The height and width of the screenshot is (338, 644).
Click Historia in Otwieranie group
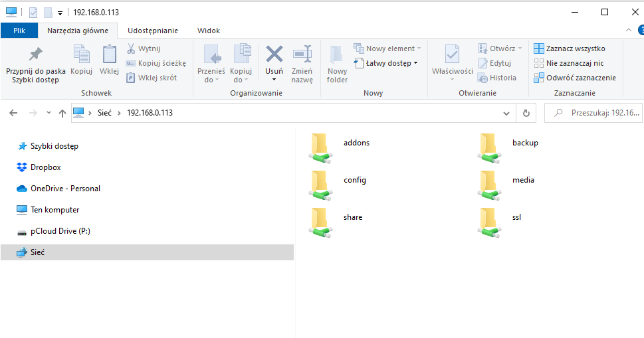(x=497, y=78)
